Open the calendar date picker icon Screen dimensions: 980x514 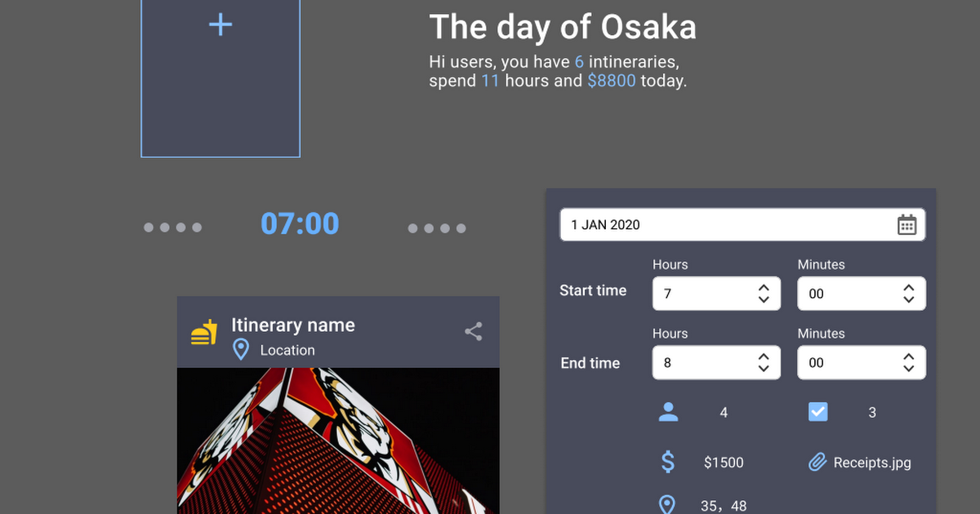[x=906, y=225]
